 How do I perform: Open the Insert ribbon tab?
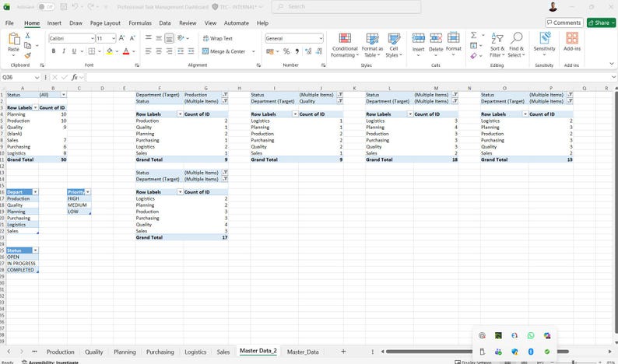pos(54,23)
